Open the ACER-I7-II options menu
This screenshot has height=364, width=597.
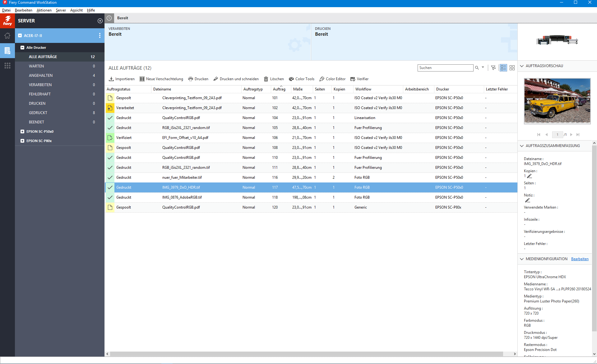pyautogui.click(x=100, y=35)
